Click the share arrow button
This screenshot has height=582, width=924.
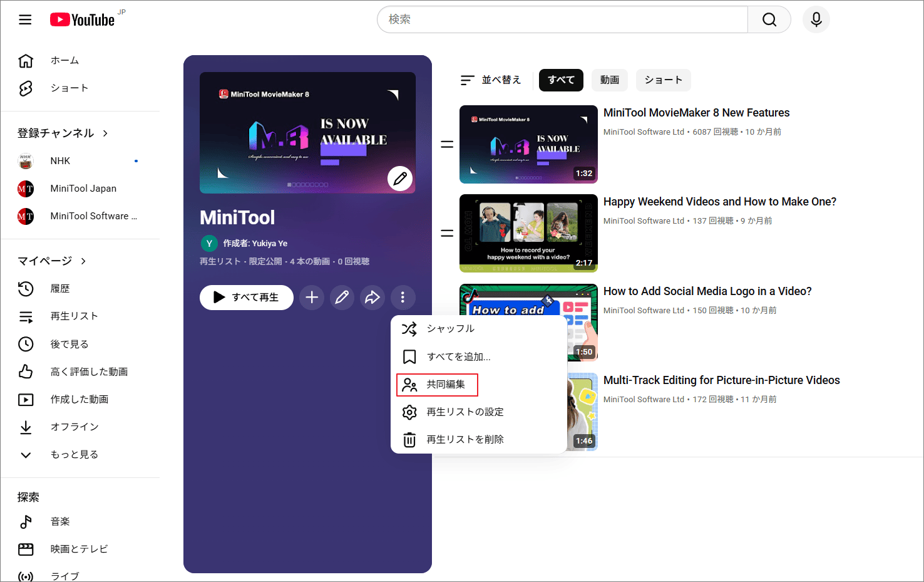(x=372, y=298)
